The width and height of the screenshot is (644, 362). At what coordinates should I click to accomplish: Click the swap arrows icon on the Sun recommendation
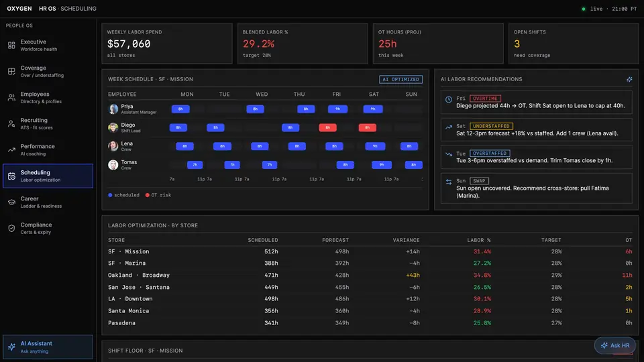tap(449, 182)
